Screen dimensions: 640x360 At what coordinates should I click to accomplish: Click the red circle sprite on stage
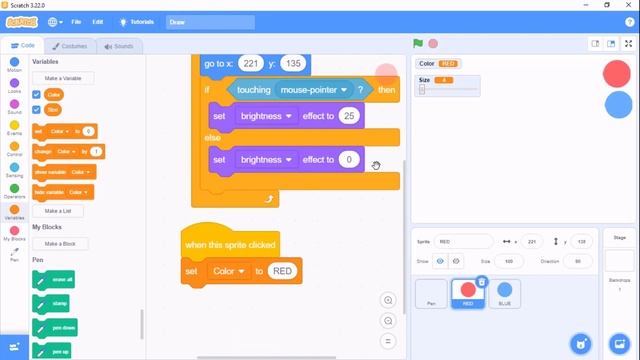tap(617, 74)
